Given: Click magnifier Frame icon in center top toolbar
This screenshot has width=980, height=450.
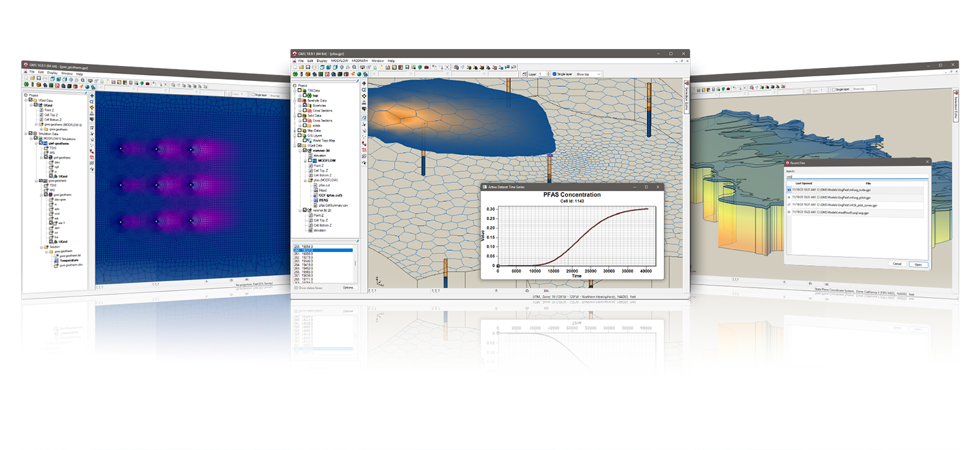Looking at the screenshot, I should click(355, 67).
